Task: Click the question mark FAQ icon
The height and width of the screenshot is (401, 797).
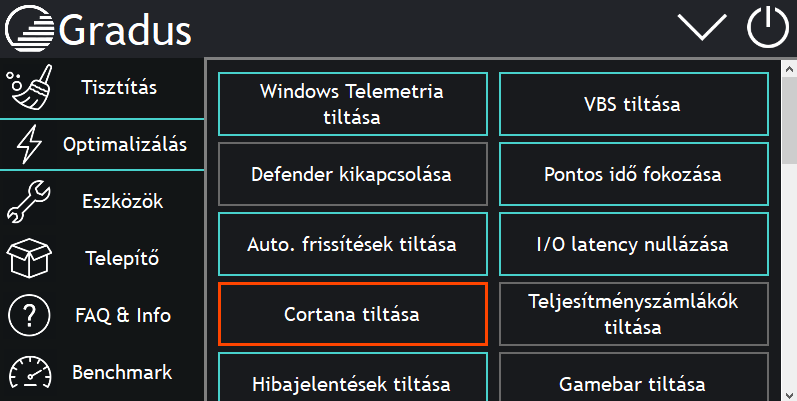Action: (x=28, y=316)
